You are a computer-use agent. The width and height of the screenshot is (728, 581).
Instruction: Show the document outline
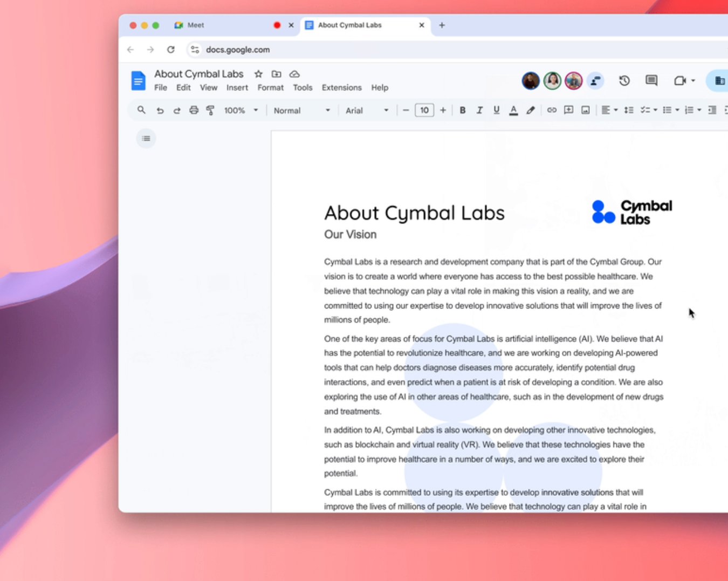pyautogui.click(x=146, y=139)
